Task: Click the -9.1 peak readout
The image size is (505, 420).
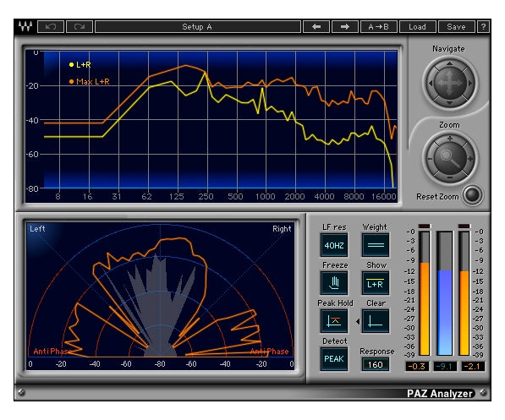Action: [x=444, y=366]
